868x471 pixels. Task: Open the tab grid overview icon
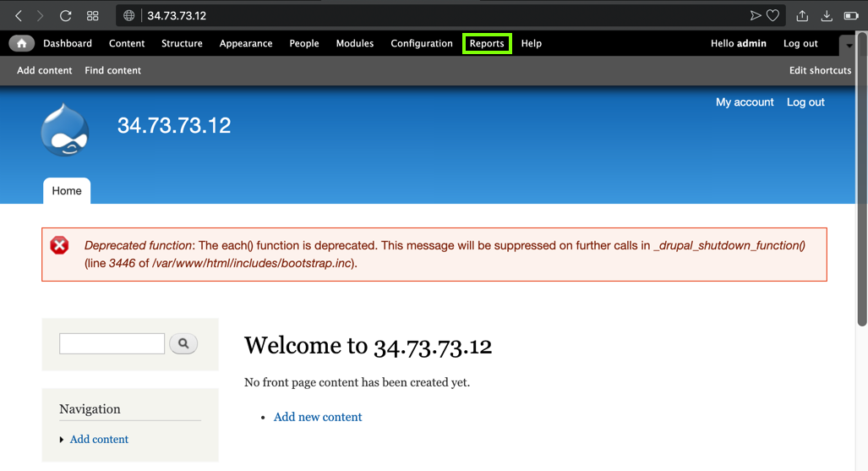92,15
